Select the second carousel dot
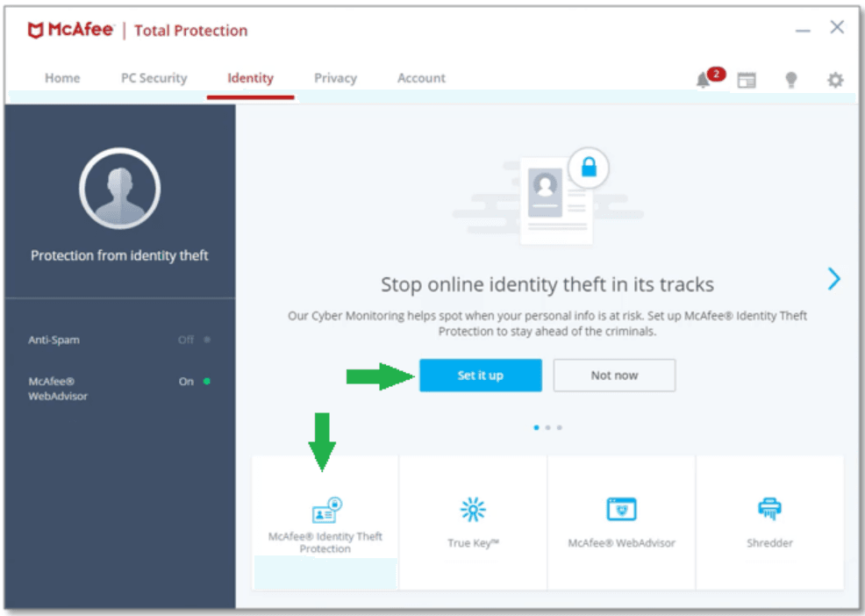Image resolution: width=865 pixels, height=616 pixels. coord(547,428)
